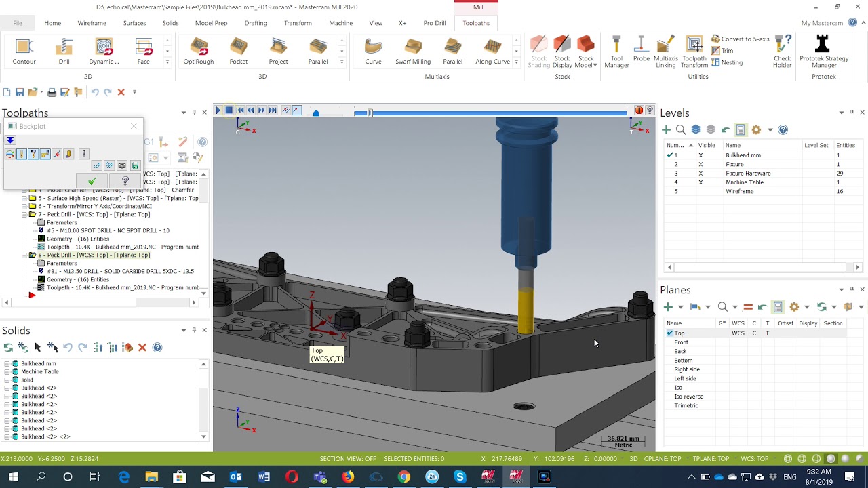Toggle visibility of Fixture level

pyautogui.click(x=701, y=164)
